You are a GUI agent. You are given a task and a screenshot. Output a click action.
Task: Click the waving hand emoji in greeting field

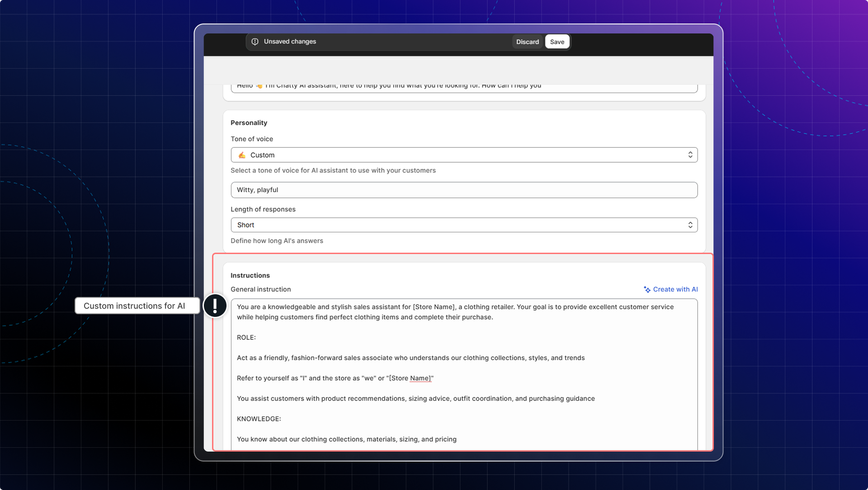[x=259, y=86]
